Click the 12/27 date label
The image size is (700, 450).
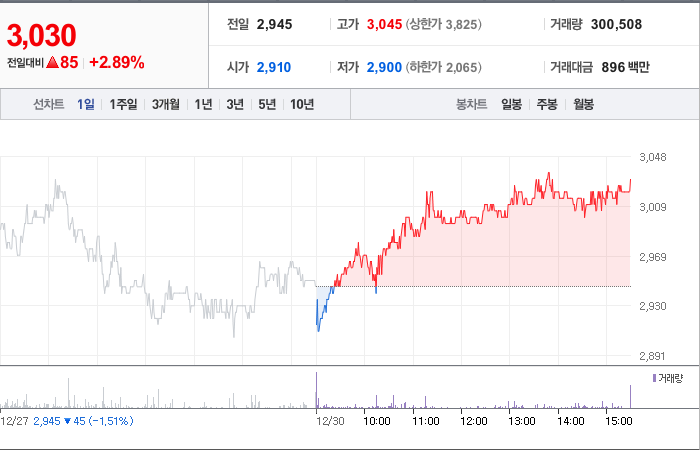click(x=15, y=421)
